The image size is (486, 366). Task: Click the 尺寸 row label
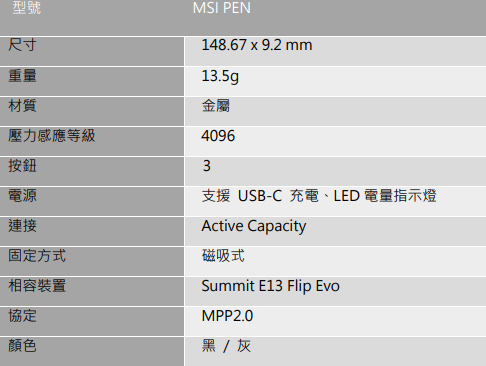[22, 45]
